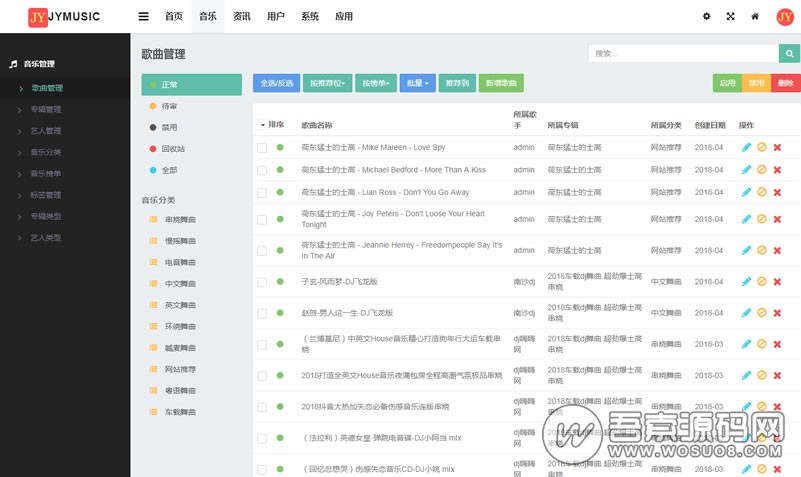Edit the Mike Mareen - Love Spy song
Image resolution: width=801 pixels, height=477 pixels.
point(746,147)
